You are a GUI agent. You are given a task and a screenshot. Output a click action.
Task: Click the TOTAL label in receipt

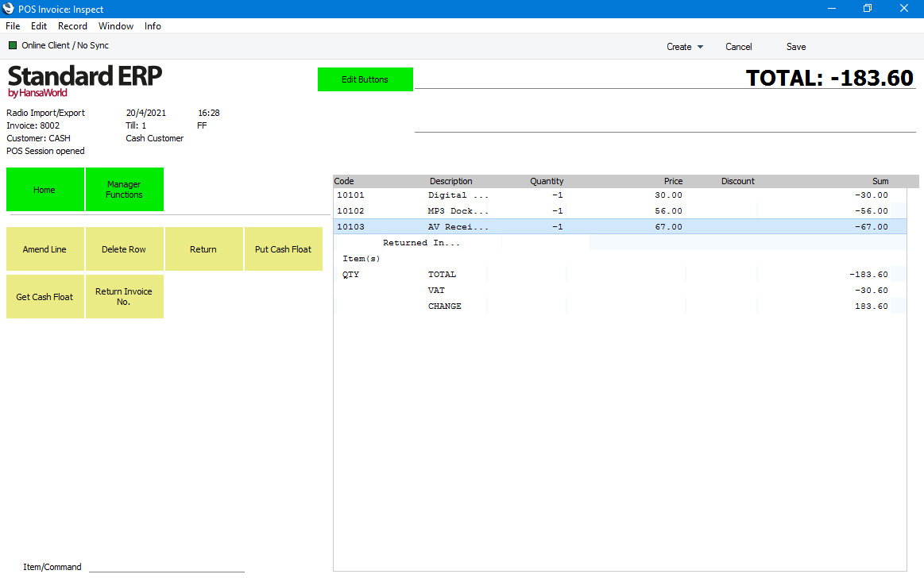click(442, 274)
